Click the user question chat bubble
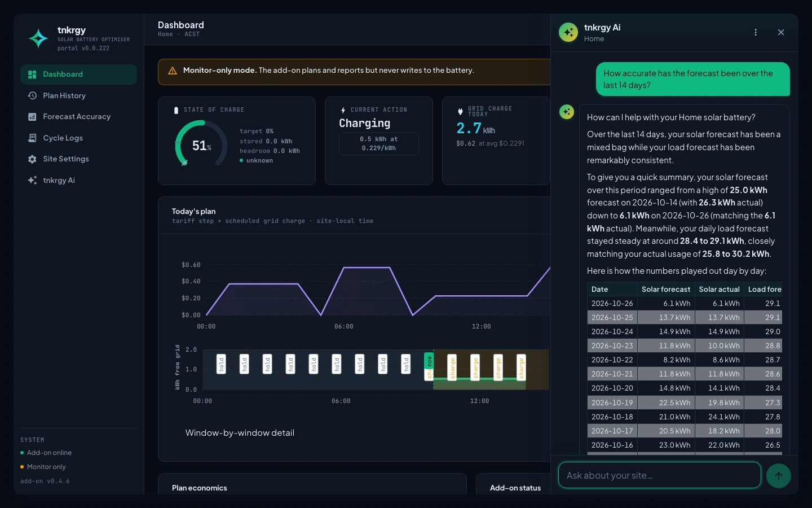This screenshot has height=508, width=812. tap(693, 79)
